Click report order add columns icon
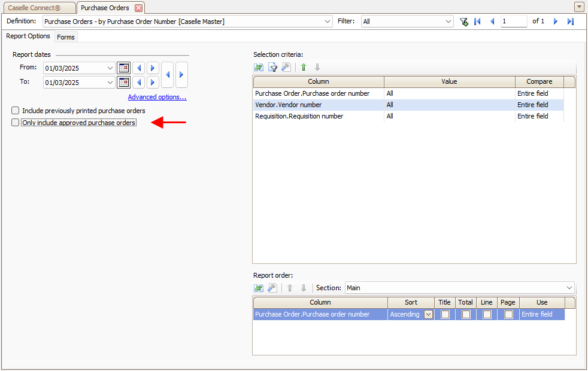 (259, 288)
